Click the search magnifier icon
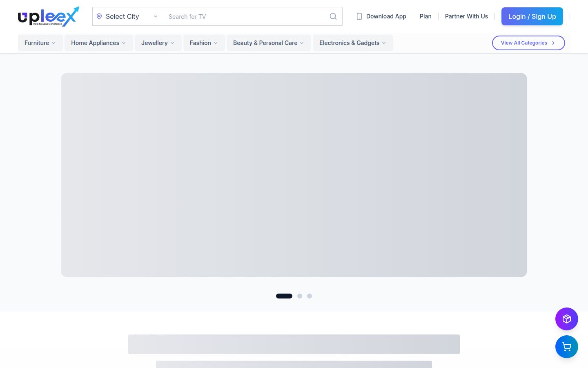Image resolution: width=588 pixels, height=368 pixels. [x=333, y=16]
